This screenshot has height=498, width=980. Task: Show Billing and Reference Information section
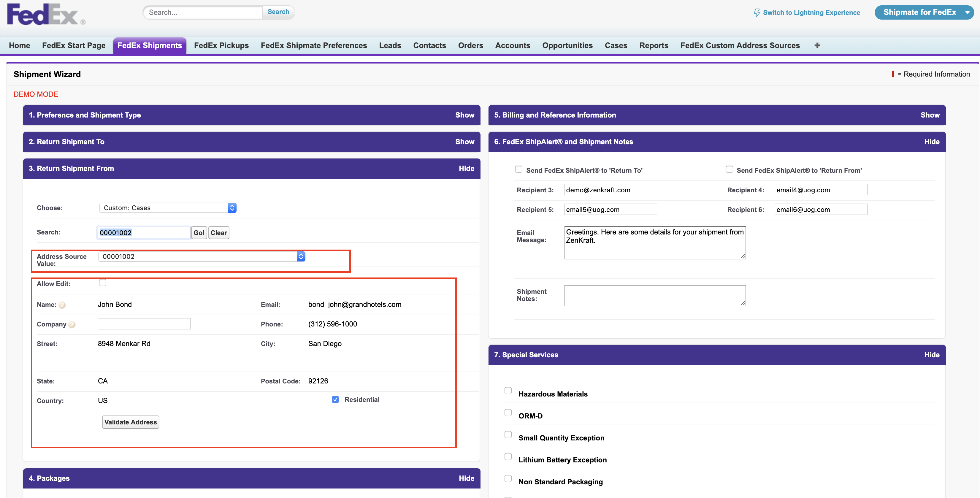pos(930,115)
